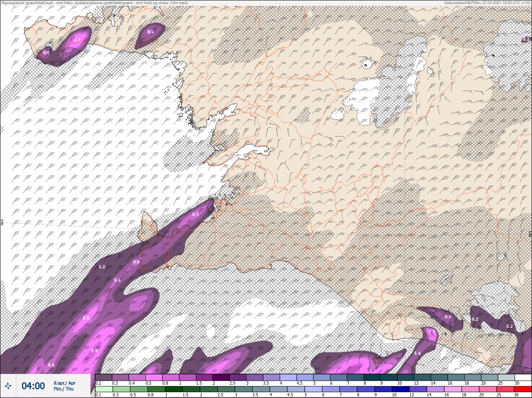The image size is (532, 398).
Task: Click the 'Veðurstofan/HM750m: 07.04.2021 18:00 UTC' header
Action: [x=487, y=2]
